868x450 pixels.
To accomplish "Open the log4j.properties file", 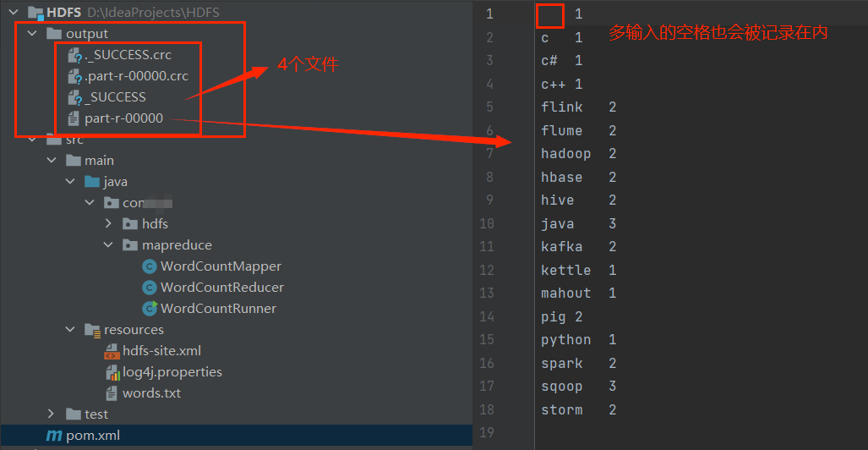I will click(x=172, y=372).
